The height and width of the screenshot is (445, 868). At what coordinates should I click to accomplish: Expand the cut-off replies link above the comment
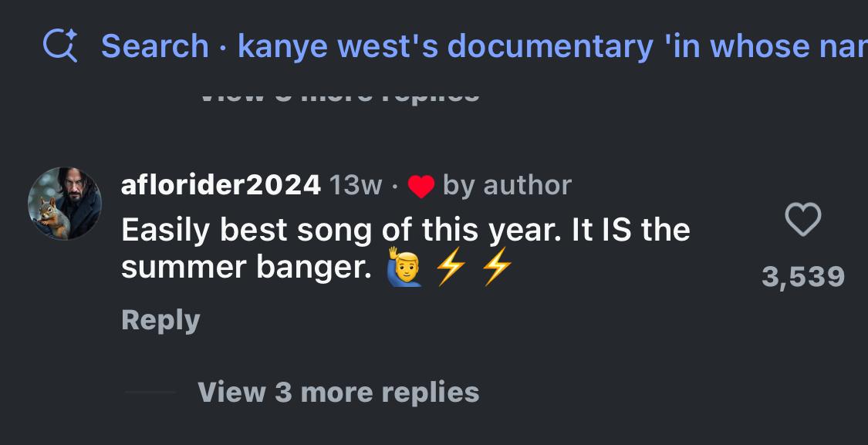pos(338,96)
